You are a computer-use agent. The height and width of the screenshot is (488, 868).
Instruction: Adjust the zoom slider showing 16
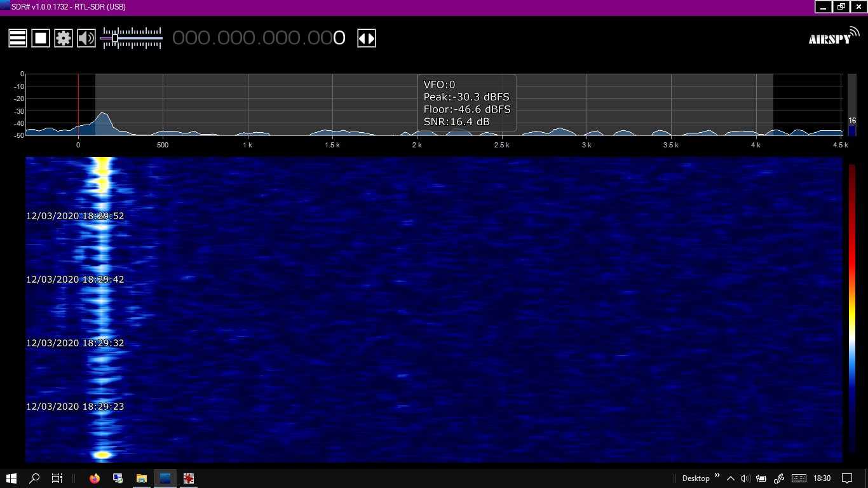tap(852, 105)
